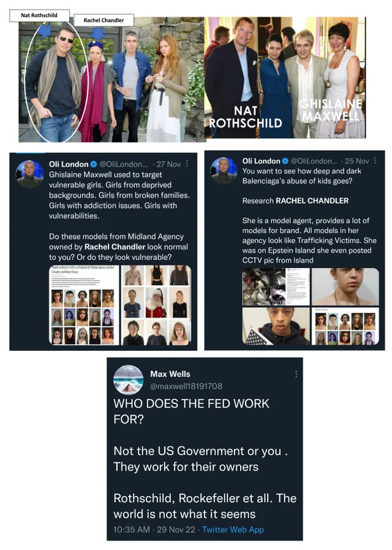The width and height of the screenshot is (392, 550).
Task: Click the blue arrow under the Rachel Chandler label
Action: [x=98, y=34]
